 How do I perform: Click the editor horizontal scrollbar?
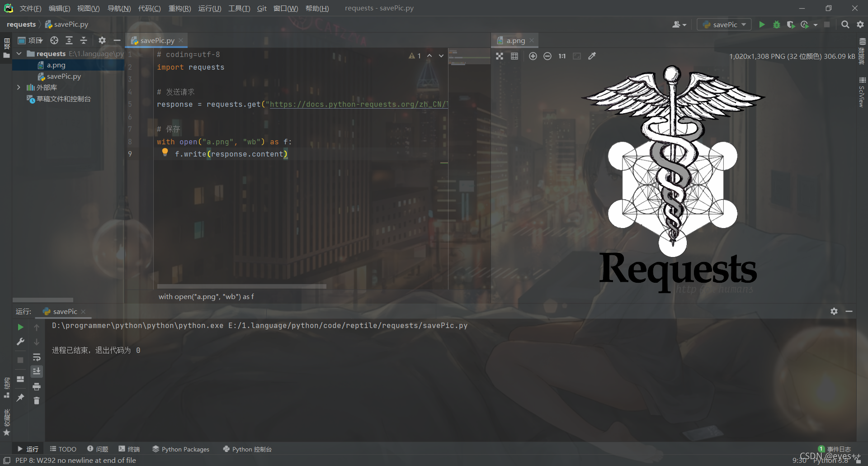click(x=242, y=286)
